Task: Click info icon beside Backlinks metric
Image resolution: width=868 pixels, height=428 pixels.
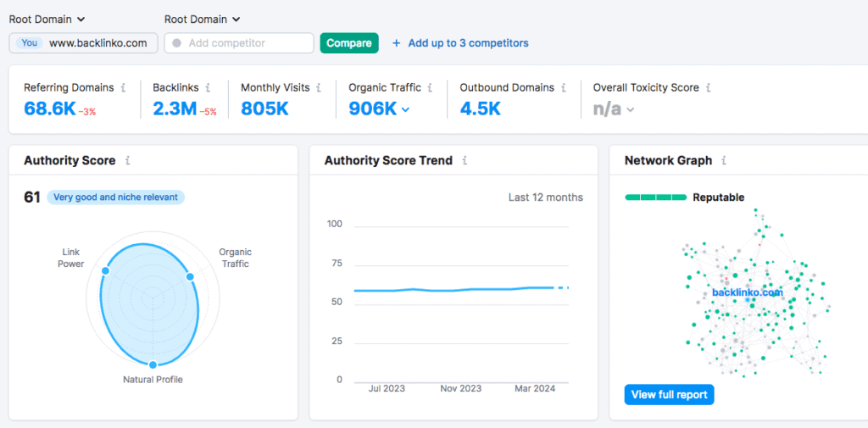Action: (x=208, y=87)
